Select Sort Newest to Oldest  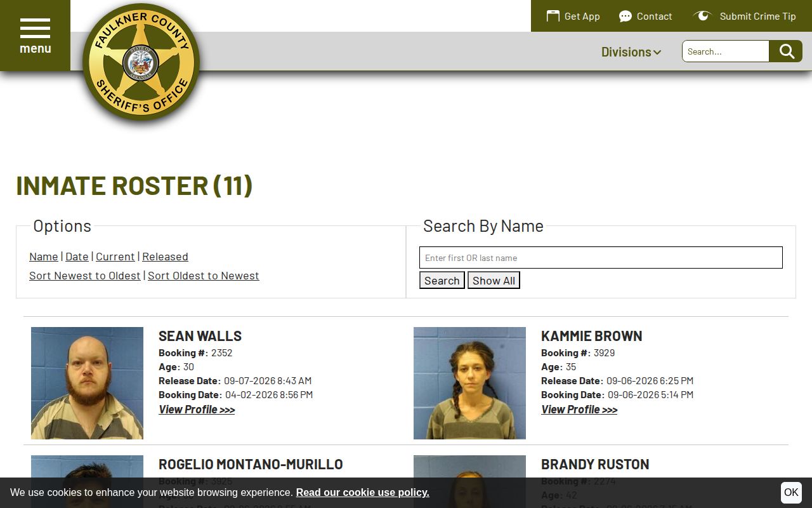(85, 276)
